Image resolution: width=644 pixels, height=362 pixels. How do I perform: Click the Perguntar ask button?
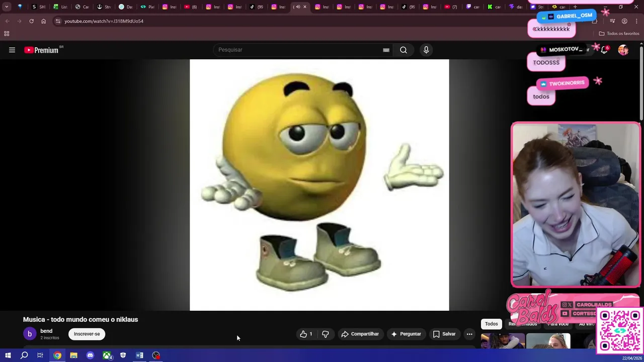coord(406,334)
